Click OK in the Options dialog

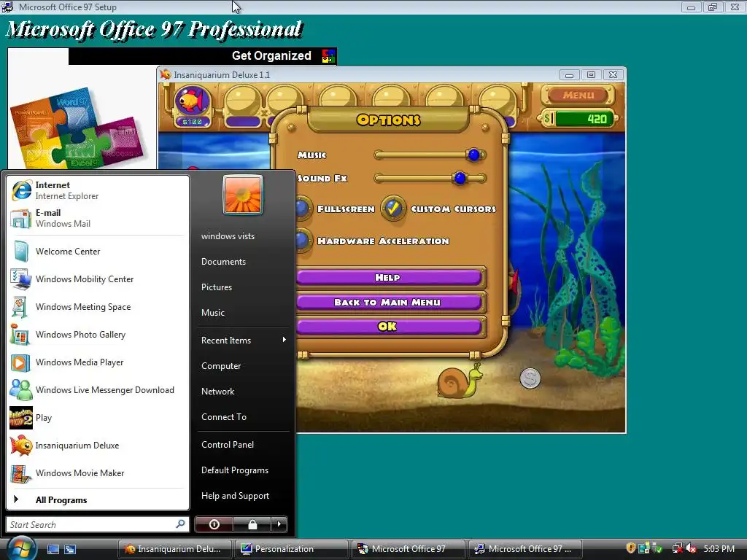coord(389,326)
